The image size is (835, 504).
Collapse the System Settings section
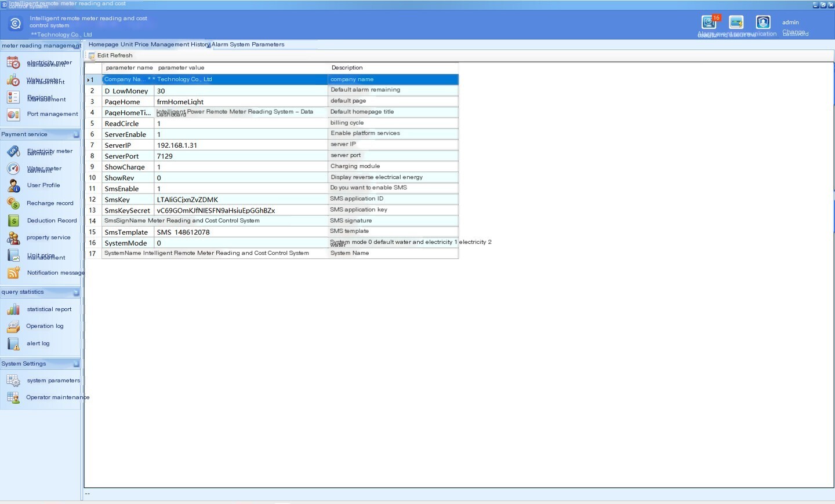(x=76, y=364)
